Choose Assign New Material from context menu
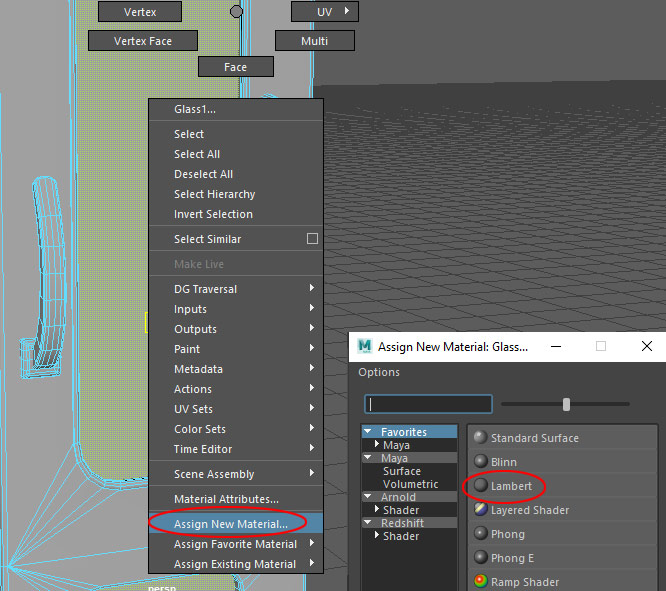Screen dimensions: 666x591 point(231,524)
